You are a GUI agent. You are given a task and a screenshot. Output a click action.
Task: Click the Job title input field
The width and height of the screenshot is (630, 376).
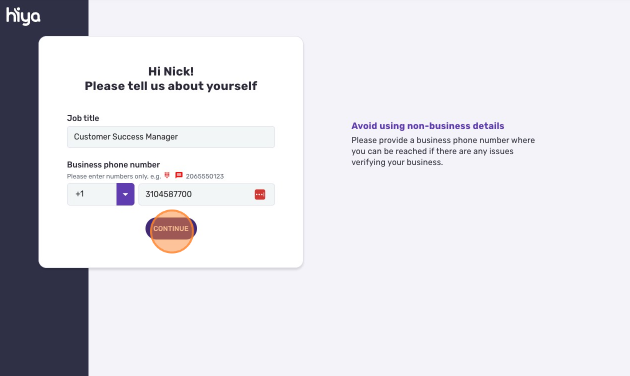(x=171, y=137)
